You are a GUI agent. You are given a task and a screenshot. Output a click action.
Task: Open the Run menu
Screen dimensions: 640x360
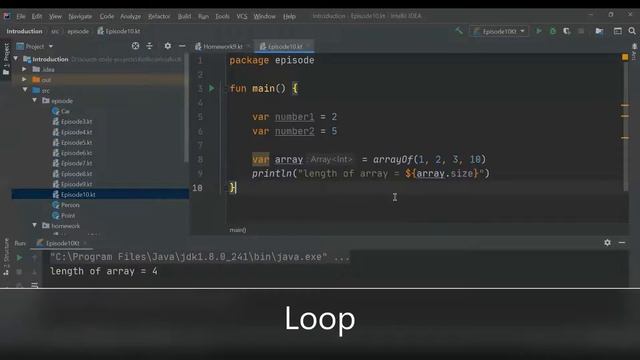click(203, 16)
